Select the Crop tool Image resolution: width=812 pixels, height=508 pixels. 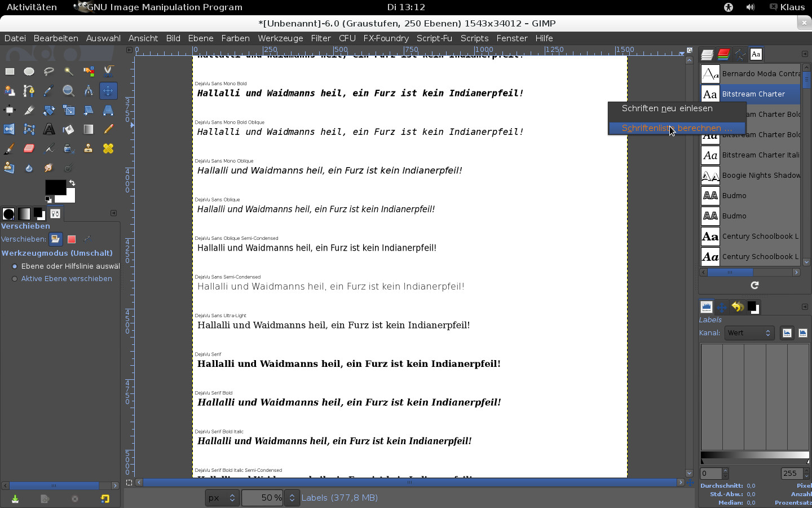[29, 110]
